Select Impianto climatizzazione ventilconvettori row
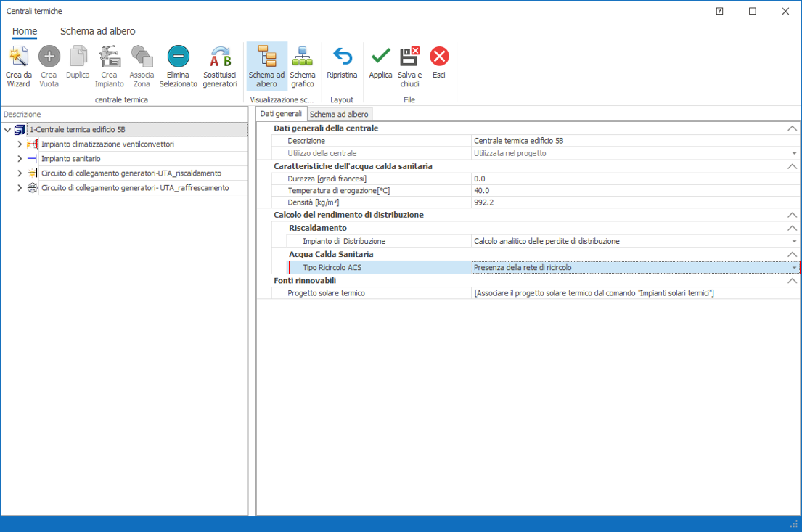The height and width of the screenshot is (532, 802). 143,144
